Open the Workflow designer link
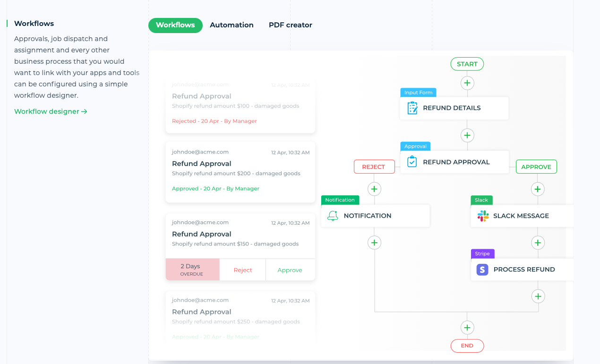The height and width of the screenshot is (364, 600). point(51,111)
